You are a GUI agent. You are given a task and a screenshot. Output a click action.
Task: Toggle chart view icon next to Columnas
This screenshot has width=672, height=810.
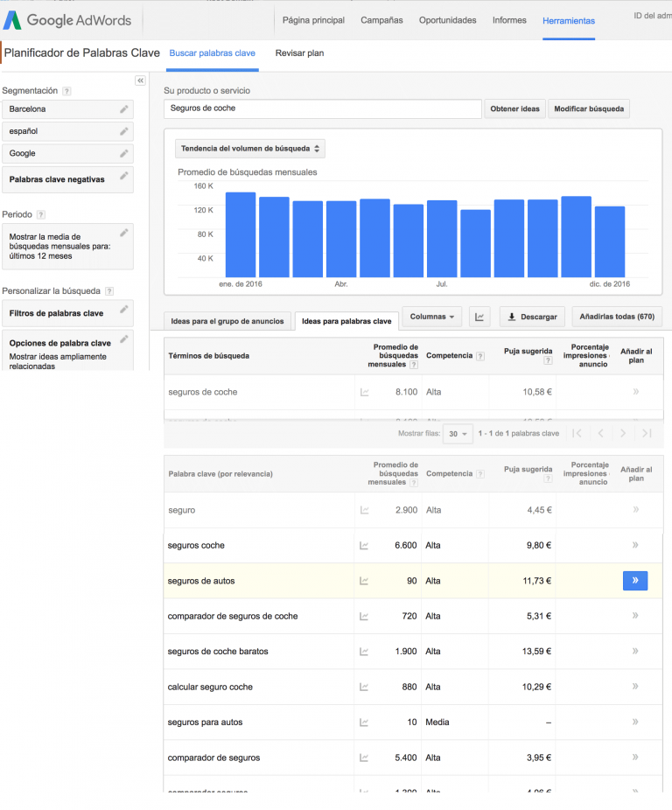click(479, 317)
